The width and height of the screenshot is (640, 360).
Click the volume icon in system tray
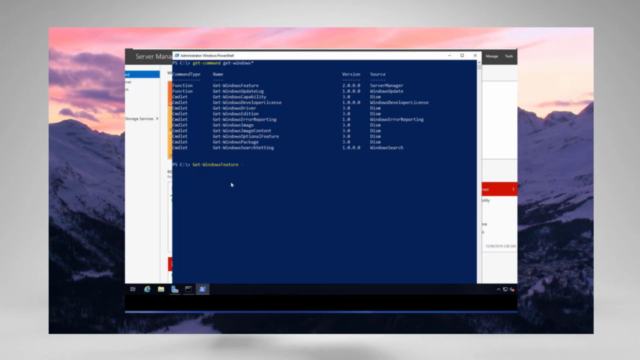512,289
